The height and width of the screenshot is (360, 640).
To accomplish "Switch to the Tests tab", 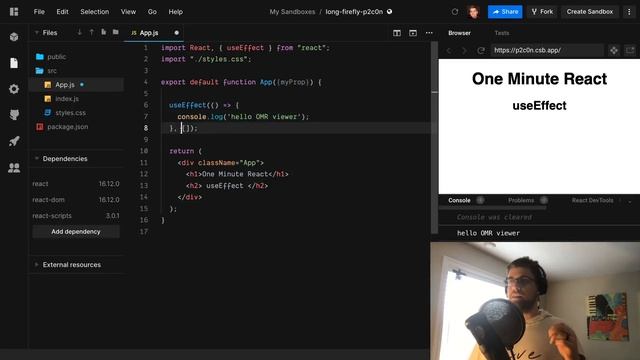I will 502,33.
